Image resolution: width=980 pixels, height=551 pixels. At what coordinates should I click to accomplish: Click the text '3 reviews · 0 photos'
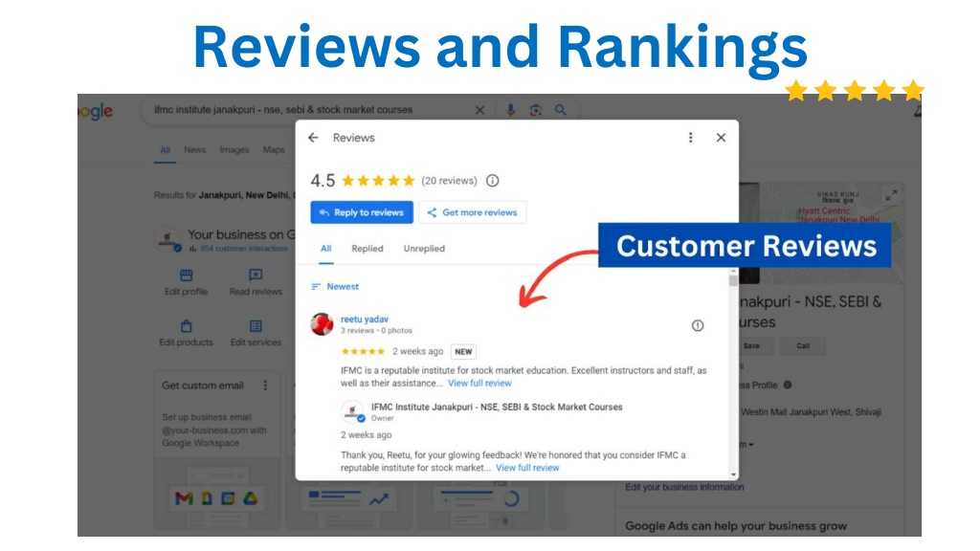click(x=376, y=330)
